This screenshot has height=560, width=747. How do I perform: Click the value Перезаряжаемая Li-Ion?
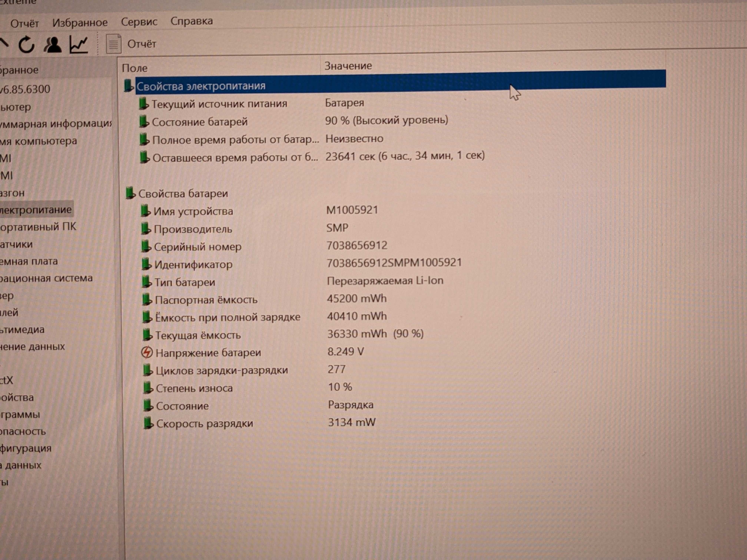click(x=385, y=281)
